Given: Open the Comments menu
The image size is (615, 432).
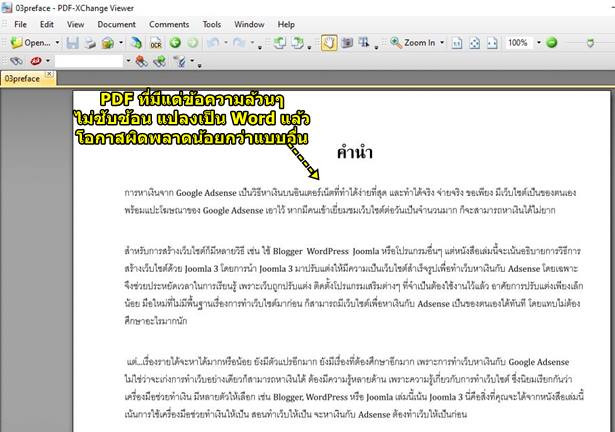Looking at the screenshot, I should 169,24.
